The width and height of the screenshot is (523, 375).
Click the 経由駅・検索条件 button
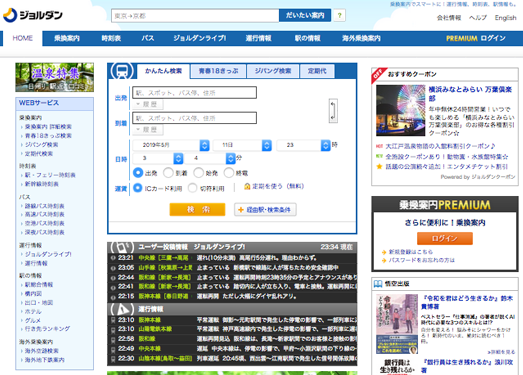(x=265, y=210)
